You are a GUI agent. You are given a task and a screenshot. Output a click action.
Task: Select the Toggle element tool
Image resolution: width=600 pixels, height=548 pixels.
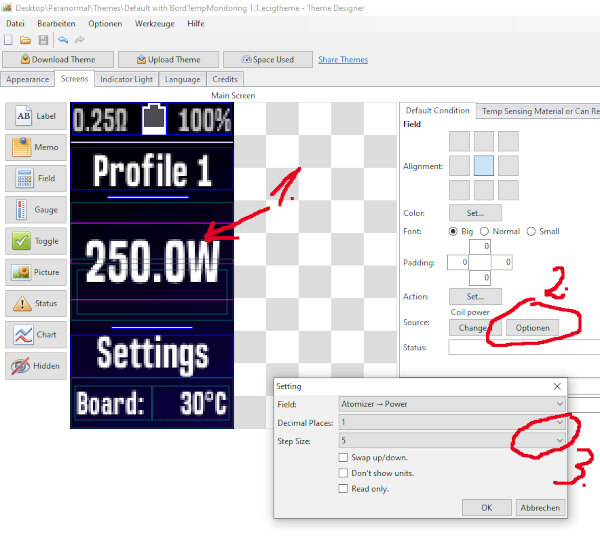pos(36,241)
